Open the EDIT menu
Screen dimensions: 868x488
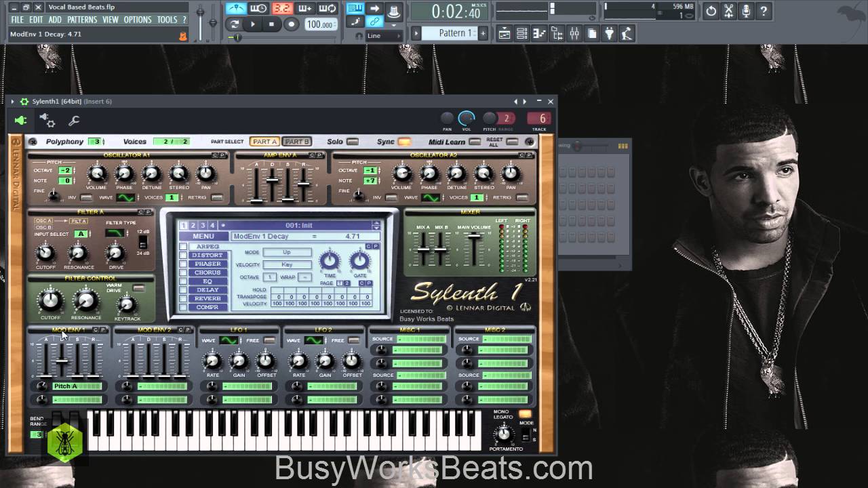coord(36,20)
